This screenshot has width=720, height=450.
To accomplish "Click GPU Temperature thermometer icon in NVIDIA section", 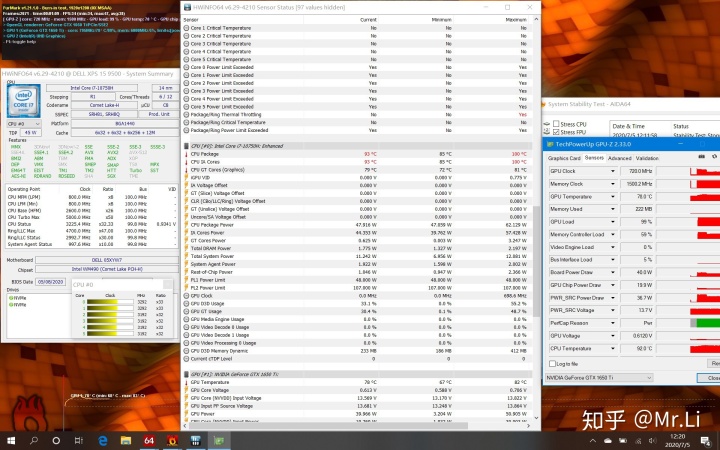I will pos(186,382).
